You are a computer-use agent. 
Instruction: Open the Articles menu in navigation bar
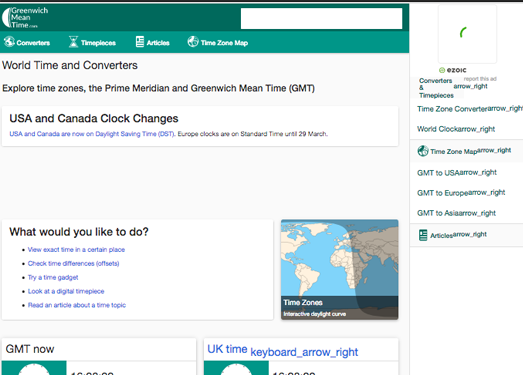pos(152,42)
